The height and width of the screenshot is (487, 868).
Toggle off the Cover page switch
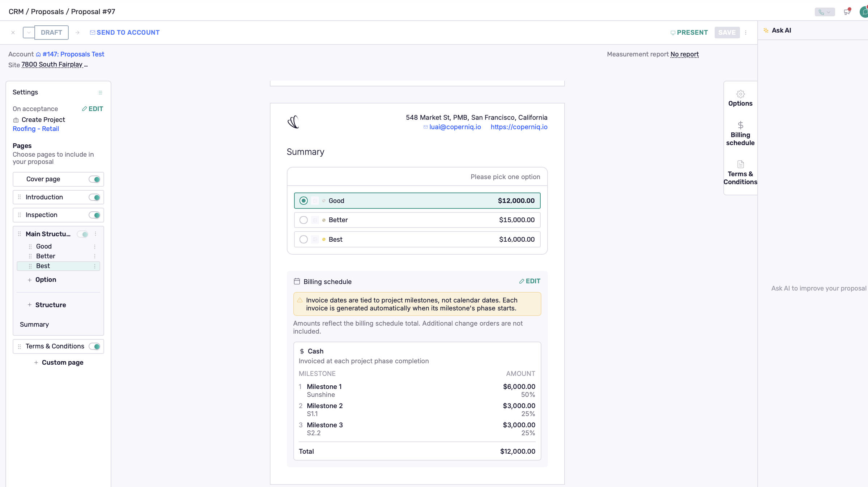[94, 179]
